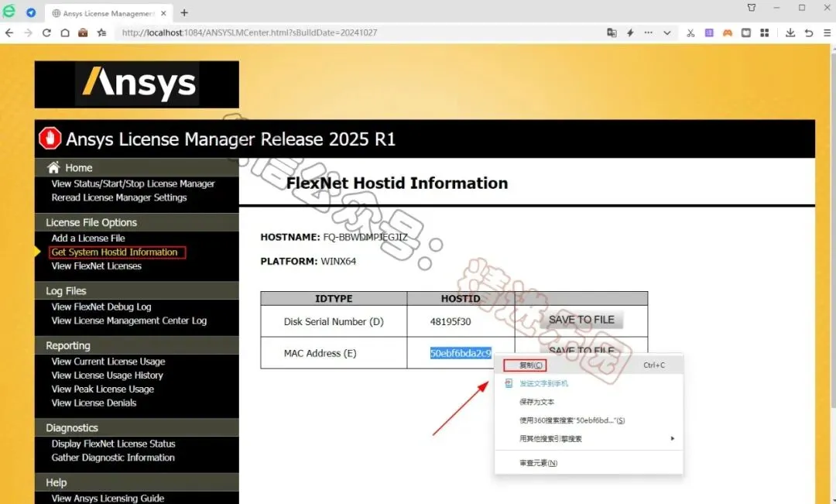Viewport: 836px width, 504px height.
Task: Go to Home in the sidebar
Action: point(78,167)
